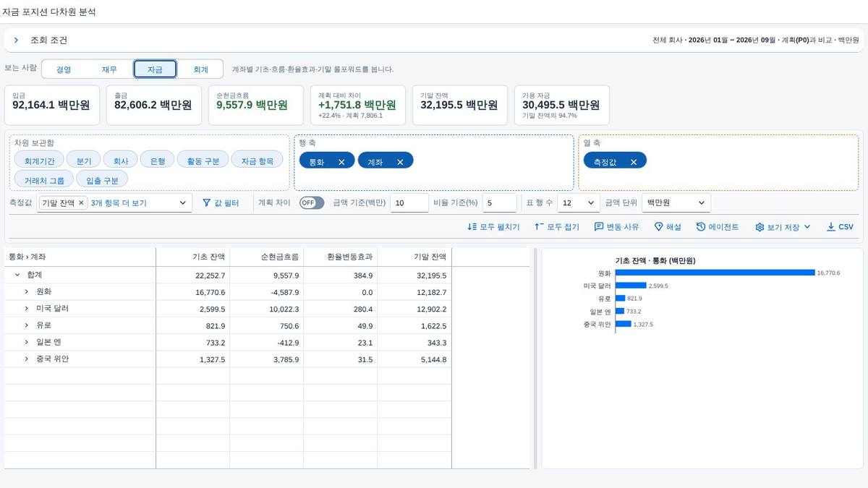The width and height of the screenshot is (868, 488).
Task: Open 변동 사유 comment icon button
Action: pyautogui.click(x=616, y=227)
